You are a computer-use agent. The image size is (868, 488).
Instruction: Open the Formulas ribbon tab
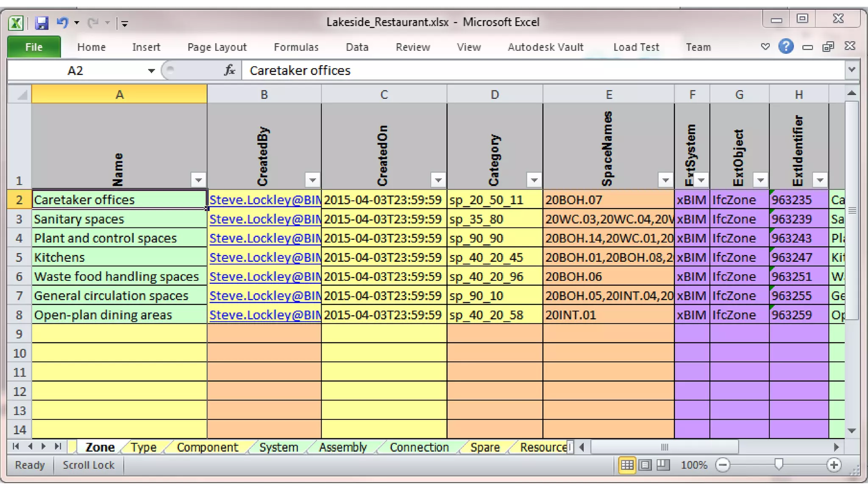coord(296,47)
